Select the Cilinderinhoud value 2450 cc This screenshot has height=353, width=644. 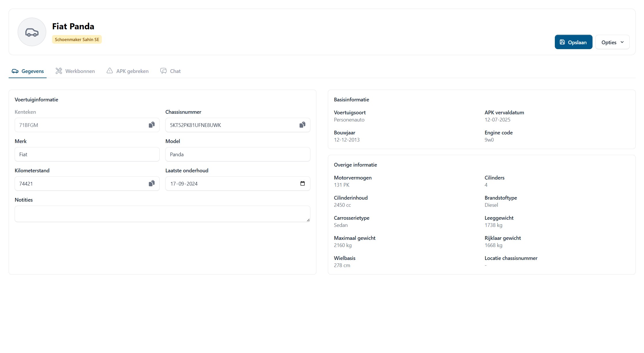[x=342, y=205]
